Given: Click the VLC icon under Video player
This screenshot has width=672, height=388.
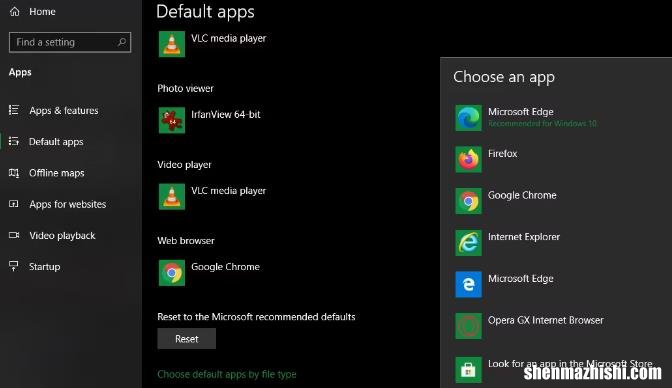Looking at the screenshot, I should coord(171,196).
